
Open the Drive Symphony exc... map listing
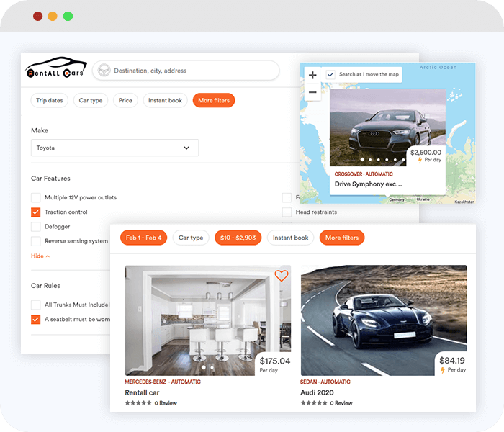click(x=369, y=184)
